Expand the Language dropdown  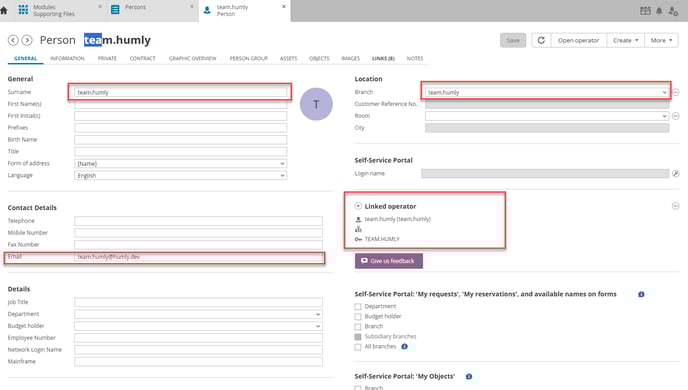180,175
